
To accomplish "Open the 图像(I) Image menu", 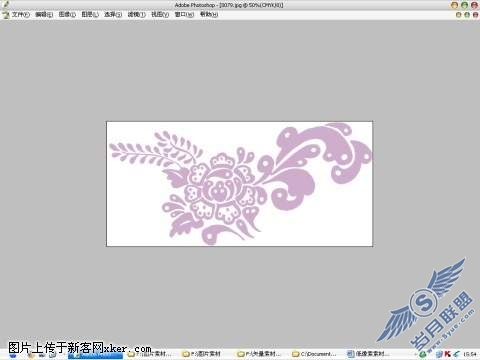I will (67, 14).
